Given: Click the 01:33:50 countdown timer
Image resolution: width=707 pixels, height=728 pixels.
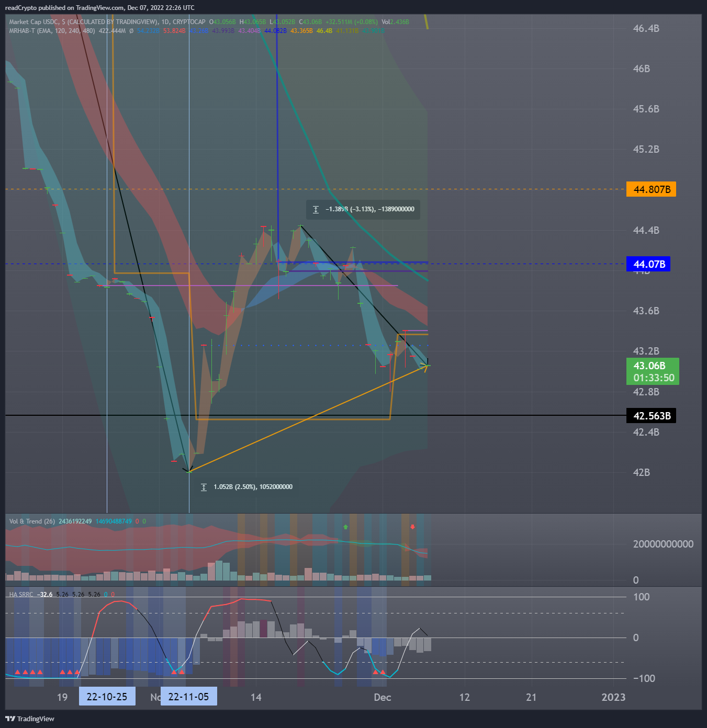Looking at the screenshot, I should click(654, 378).
